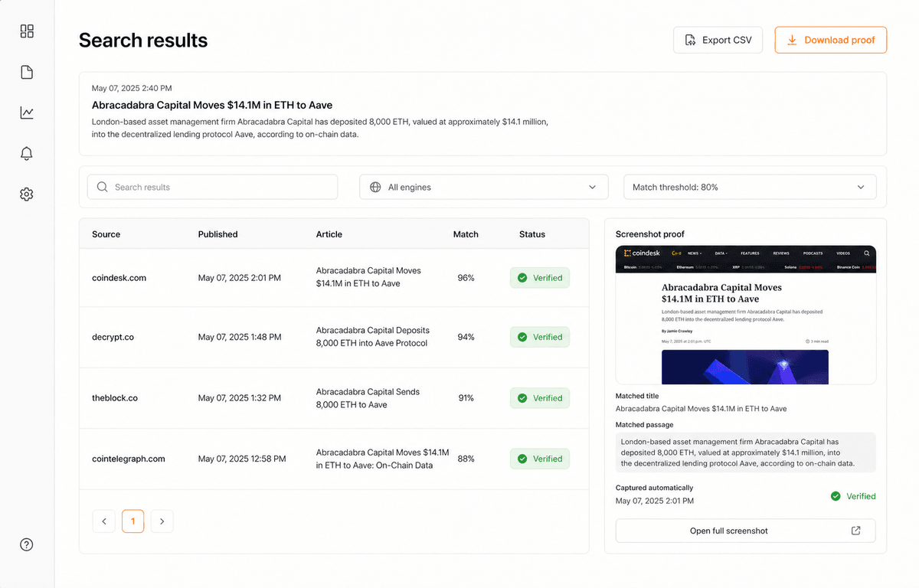Click the Status column header

[532, 234]
